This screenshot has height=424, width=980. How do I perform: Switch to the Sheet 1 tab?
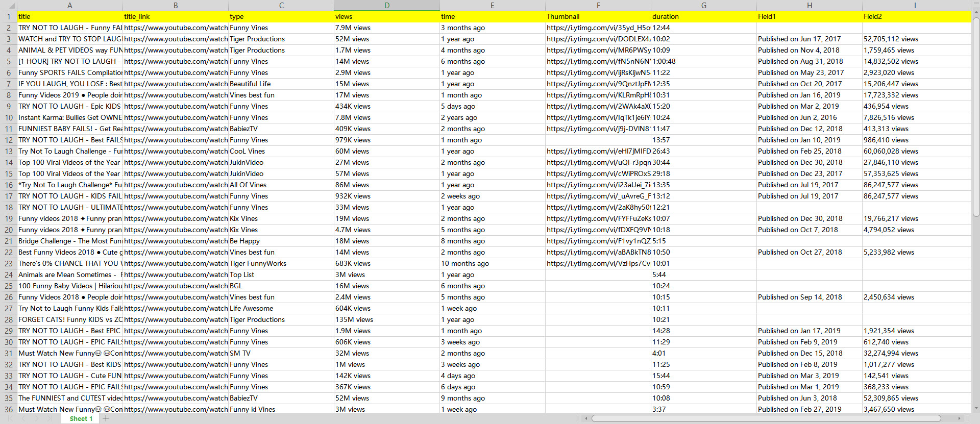(x=81, y=418)
